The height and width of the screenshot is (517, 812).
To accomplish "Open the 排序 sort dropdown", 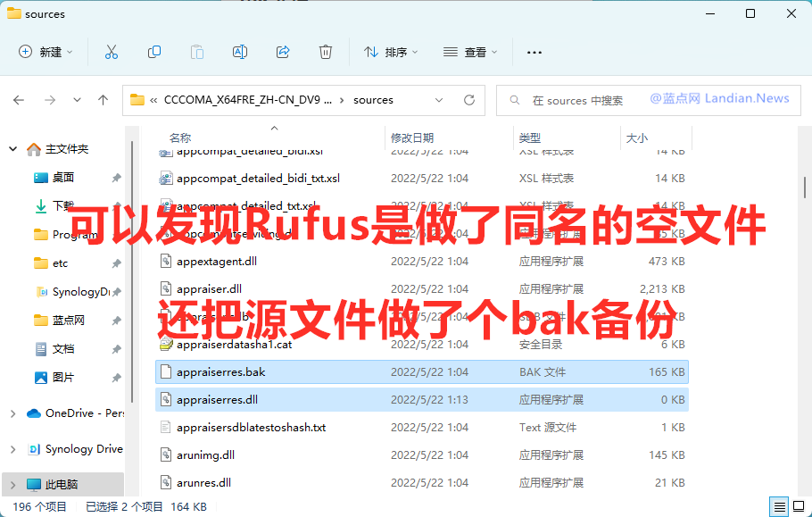I will (391, 53).
